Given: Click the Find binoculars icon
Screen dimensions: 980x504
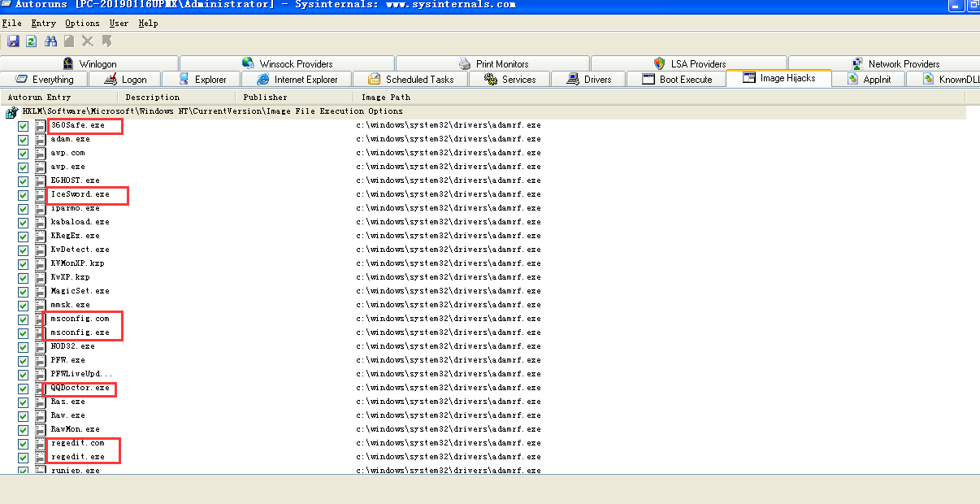Looking at the screenshot, I should coord(51,41).
